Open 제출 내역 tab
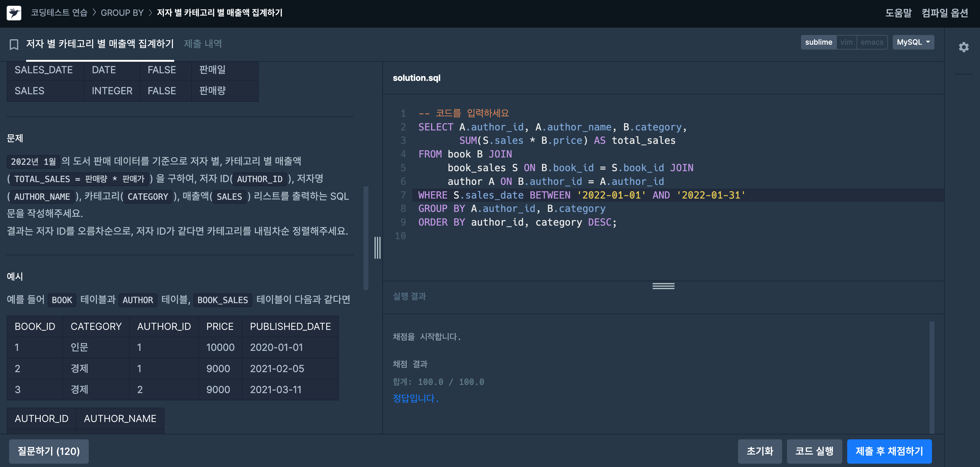Viewport: 980px width, 467px height. [x=203, y=44]
